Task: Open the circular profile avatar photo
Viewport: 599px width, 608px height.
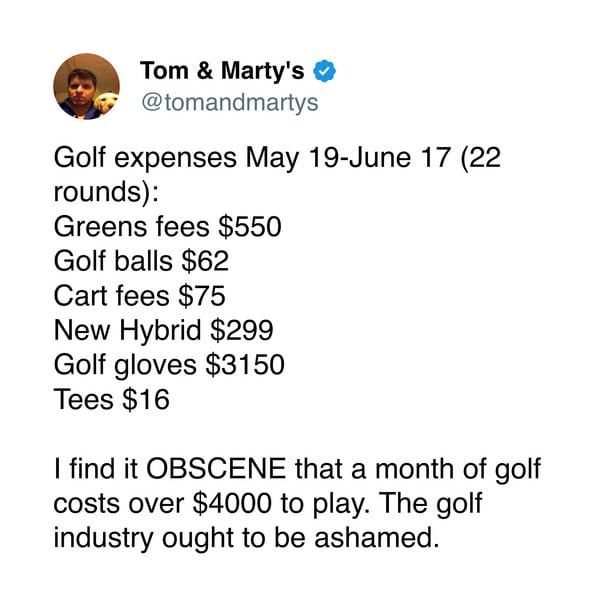Action: coord(86,86)
